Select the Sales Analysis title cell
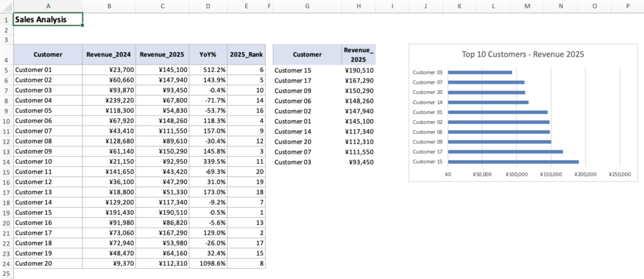The width and height of the screenshot is (644, 279). point(48,20)
